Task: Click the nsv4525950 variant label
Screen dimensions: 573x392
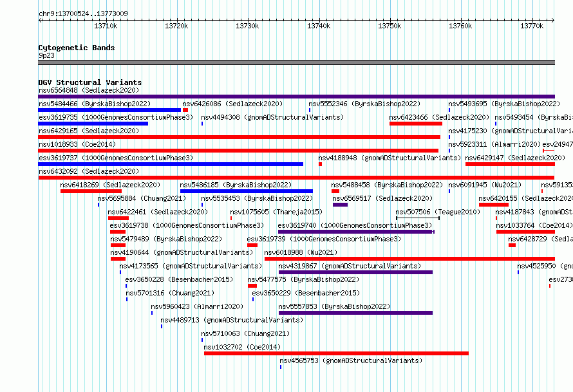Action: pos(545,266)
